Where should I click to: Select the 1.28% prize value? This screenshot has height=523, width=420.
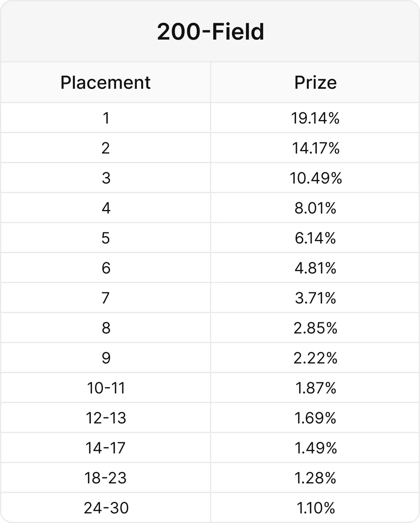pyautogui.click(x=315, y=478)
